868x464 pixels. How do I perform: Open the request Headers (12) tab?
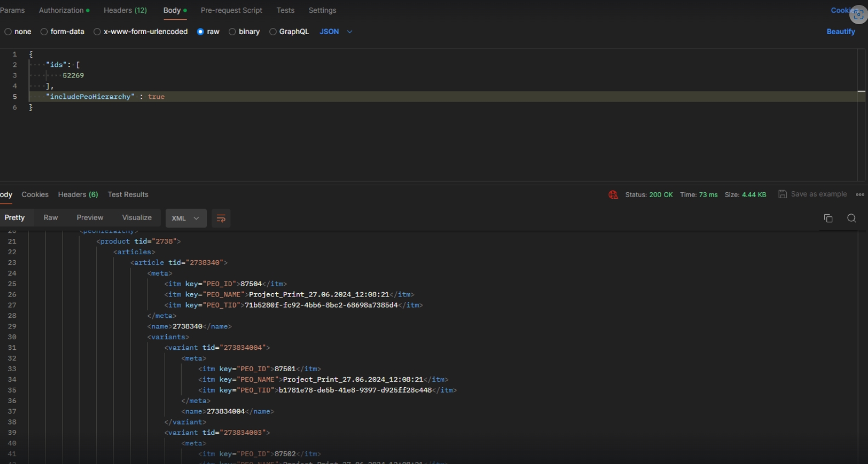pyautogui.click(x=125, y=10)
